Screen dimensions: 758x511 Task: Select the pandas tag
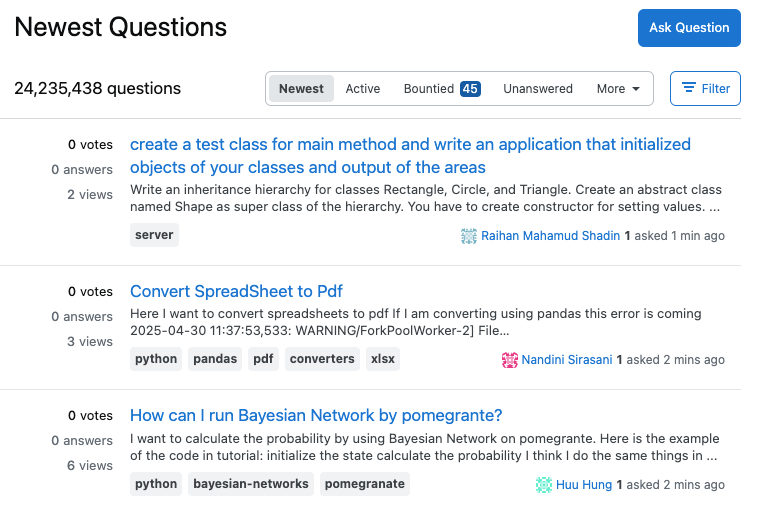click(215, 359)
